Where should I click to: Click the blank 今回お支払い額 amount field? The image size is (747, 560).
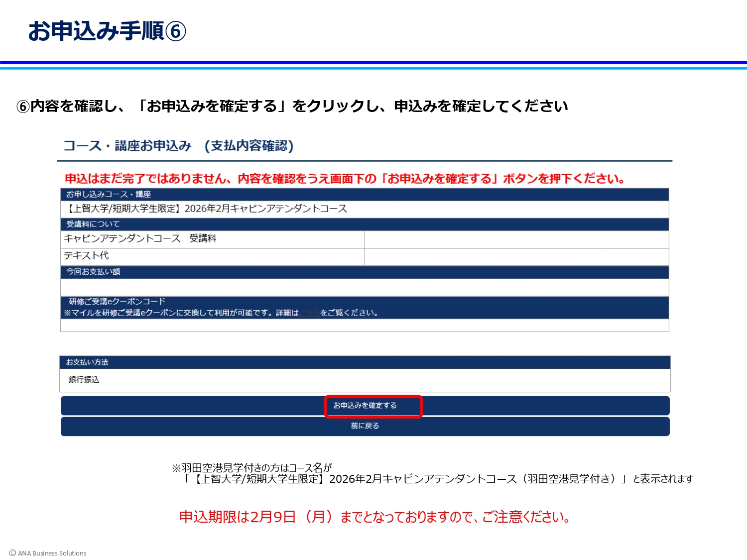click(364, 287)
